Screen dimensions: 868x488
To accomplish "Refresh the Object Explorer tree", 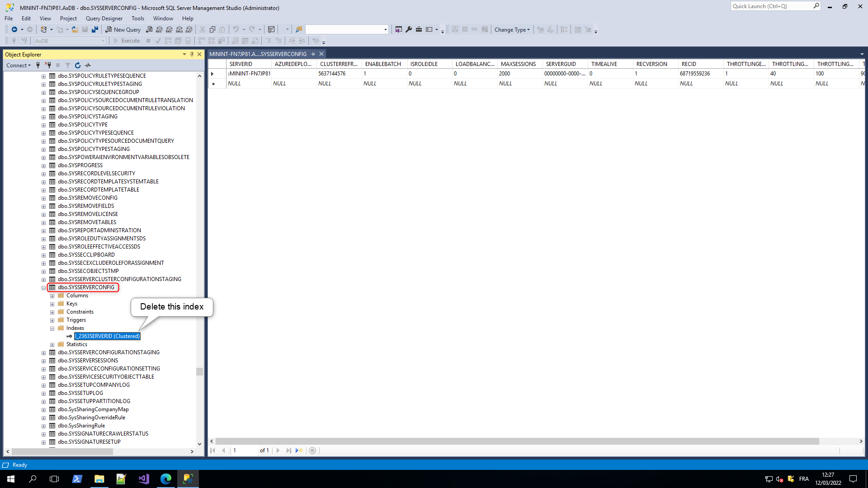I will (x=78, y=65).
